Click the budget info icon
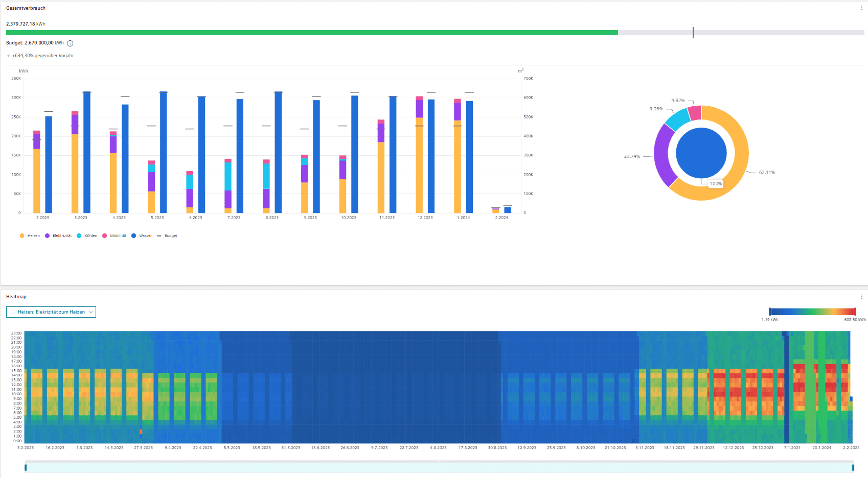 coord(70,43)
